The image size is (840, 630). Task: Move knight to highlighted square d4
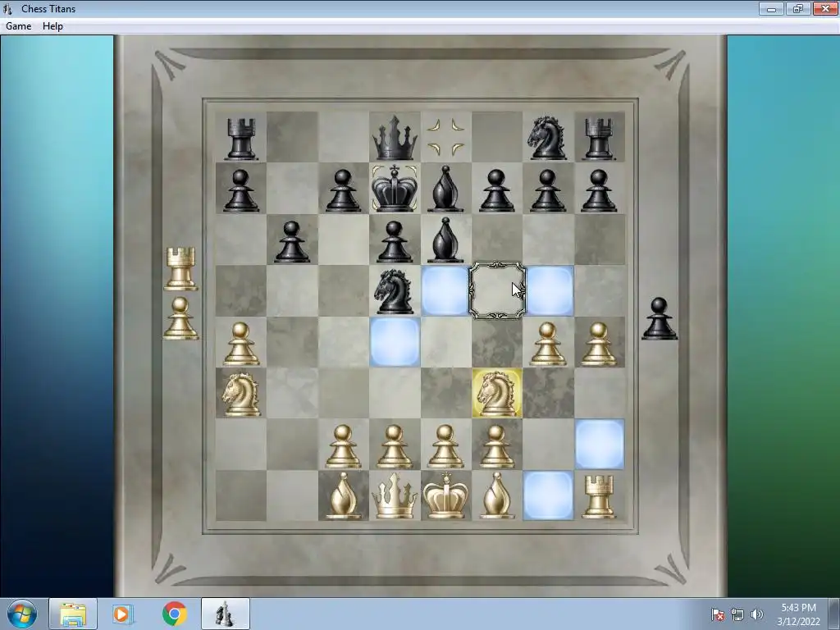[395, 342]
